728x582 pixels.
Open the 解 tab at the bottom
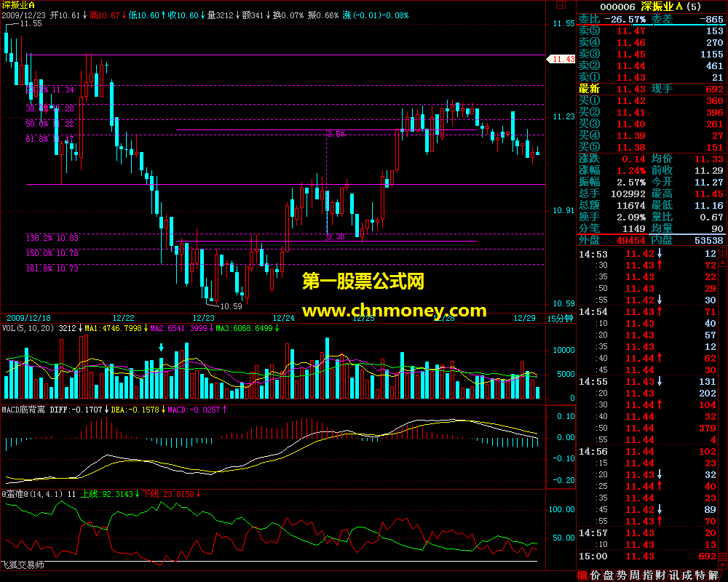pyautogui.click(x=713, y=575)
